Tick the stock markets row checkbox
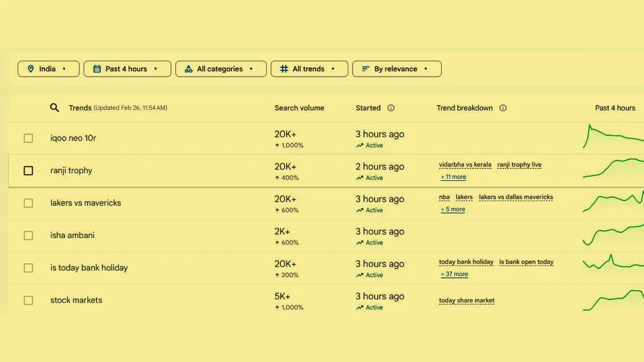The width and height of the screenshot is (644, 362). [x=28, y=300]
